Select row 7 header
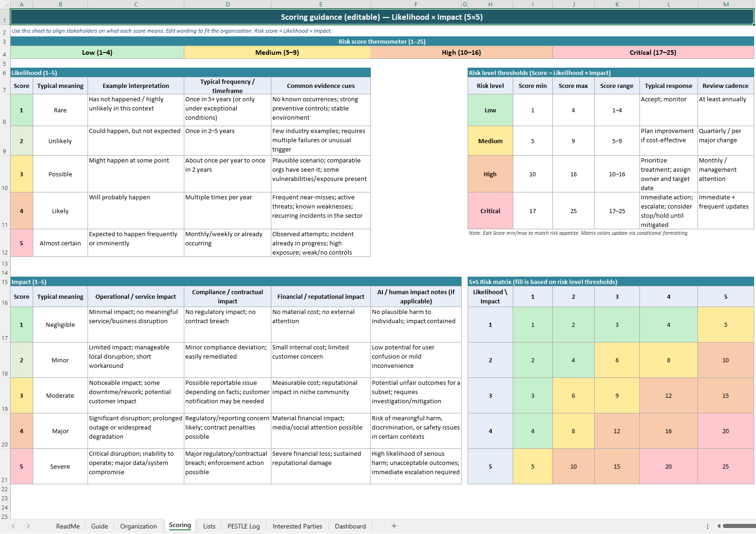 [5, 90]
